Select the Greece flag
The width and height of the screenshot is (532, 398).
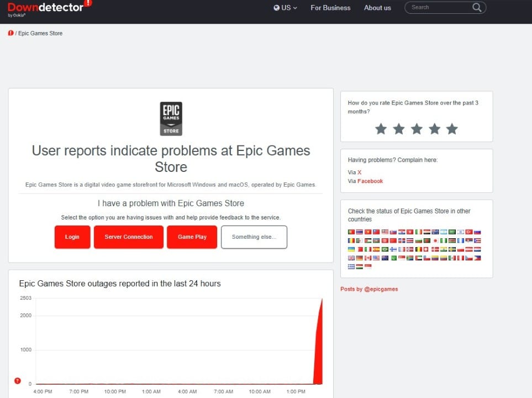(x=351, y=266)
